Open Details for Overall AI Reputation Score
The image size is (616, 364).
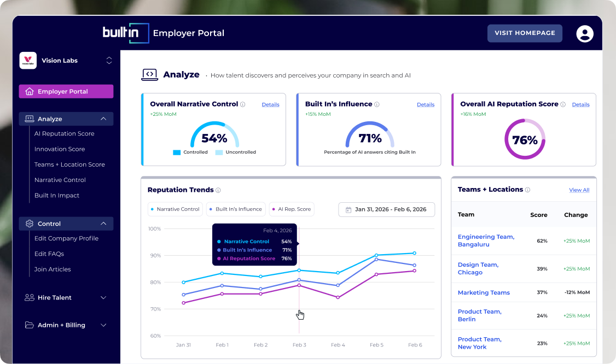click(580, 104)
